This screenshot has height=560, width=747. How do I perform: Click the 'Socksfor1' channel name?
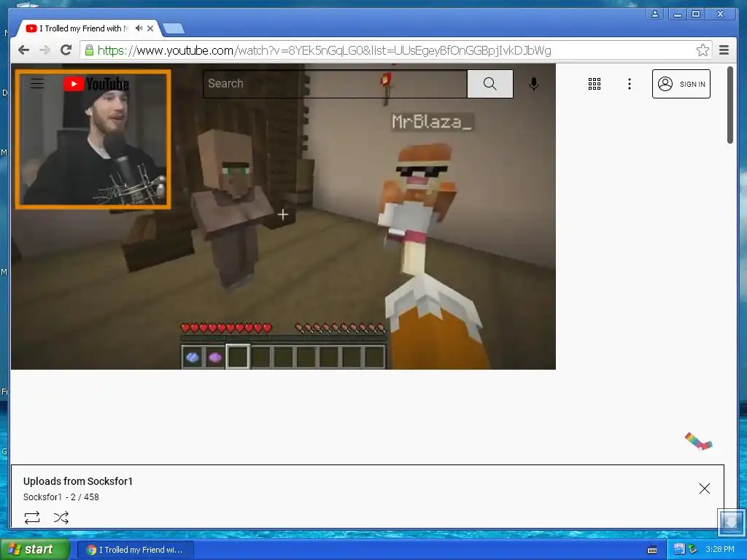tap(42, 497)
